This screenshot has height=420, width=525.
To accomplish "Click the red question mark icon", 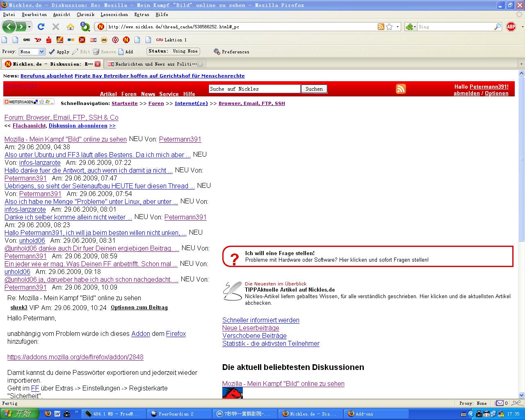I will (234, 259).
